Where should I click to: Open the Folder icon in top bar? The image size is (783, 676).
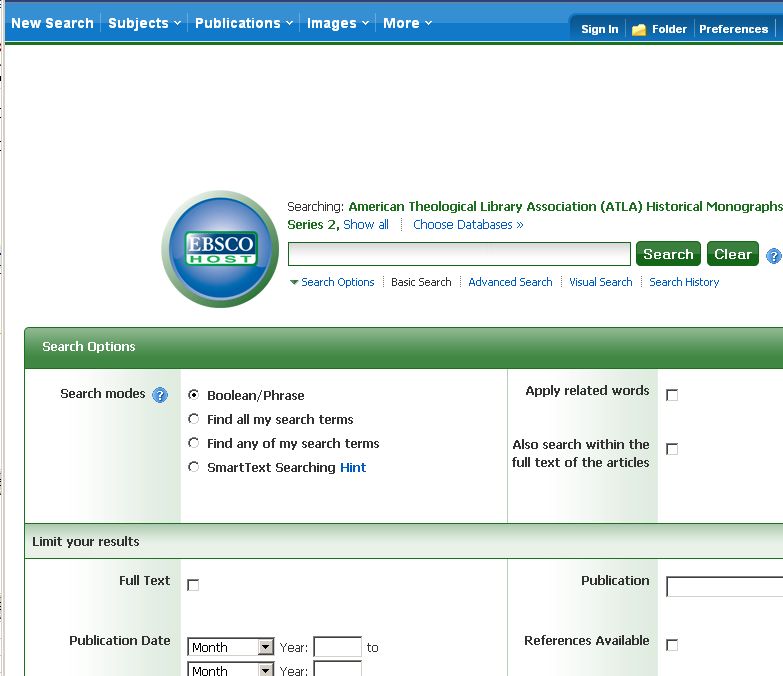(640, 30)
